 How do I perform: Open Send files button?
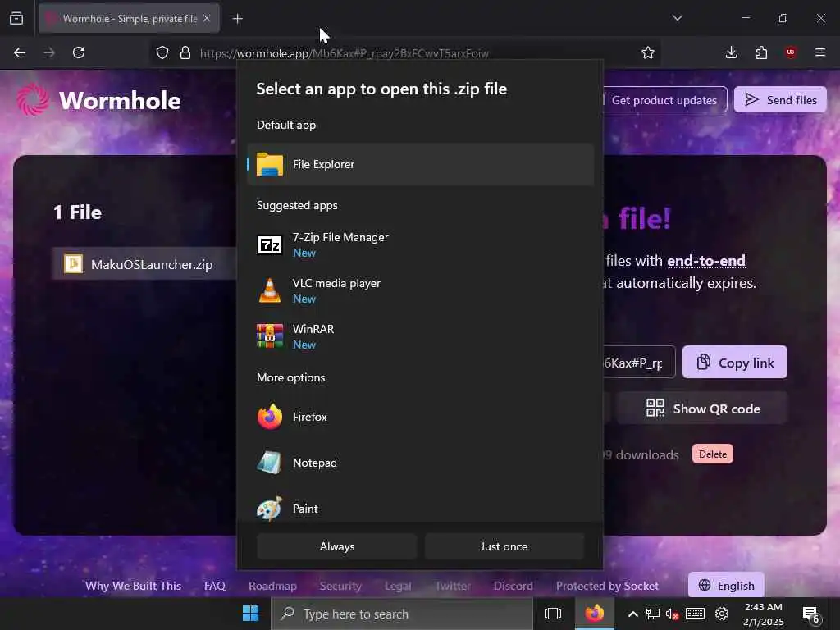780,99
